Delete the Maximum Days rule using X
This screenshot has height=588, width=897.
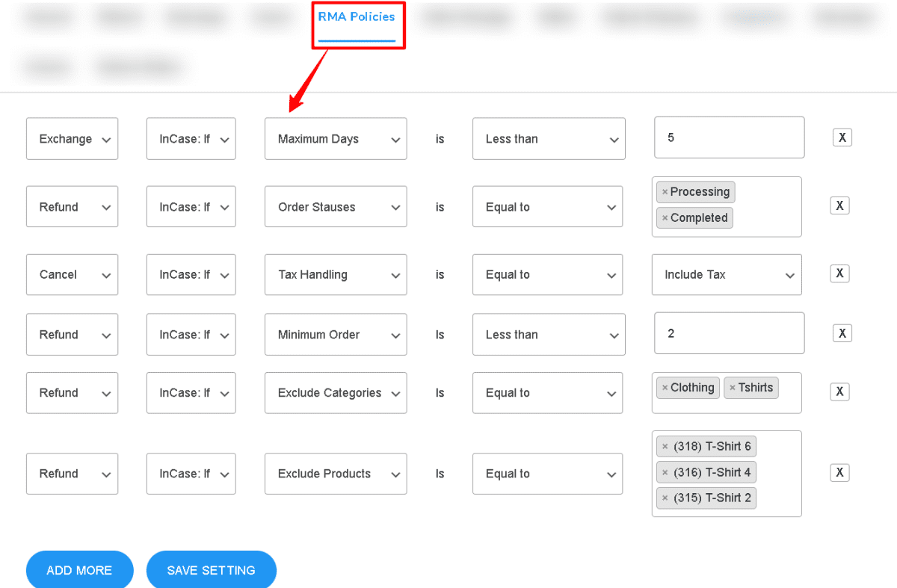pos(842,137)
